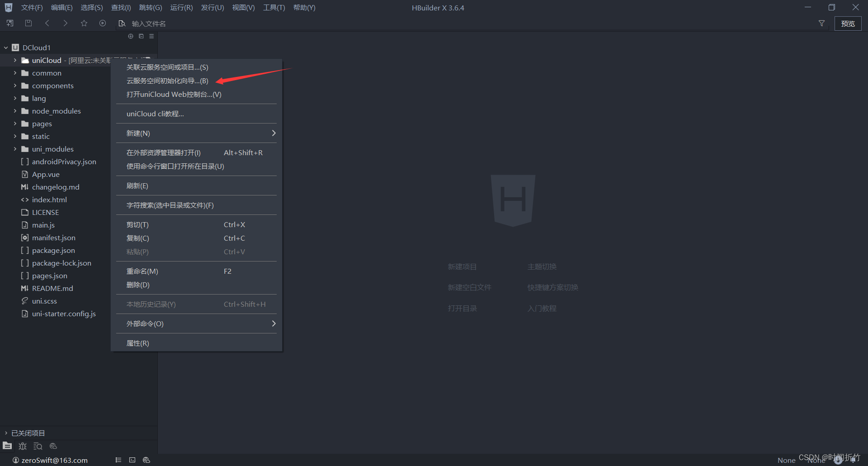Choose 属性(R) in context menu
The width and height of the screenshot is (868, 466).
196,343
